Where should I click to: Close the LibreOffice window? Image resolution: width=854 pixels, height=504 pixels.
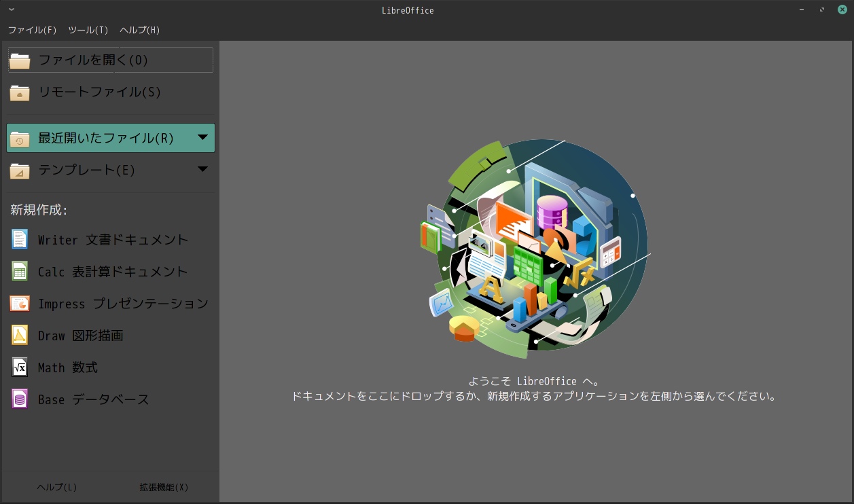[842, 10]
